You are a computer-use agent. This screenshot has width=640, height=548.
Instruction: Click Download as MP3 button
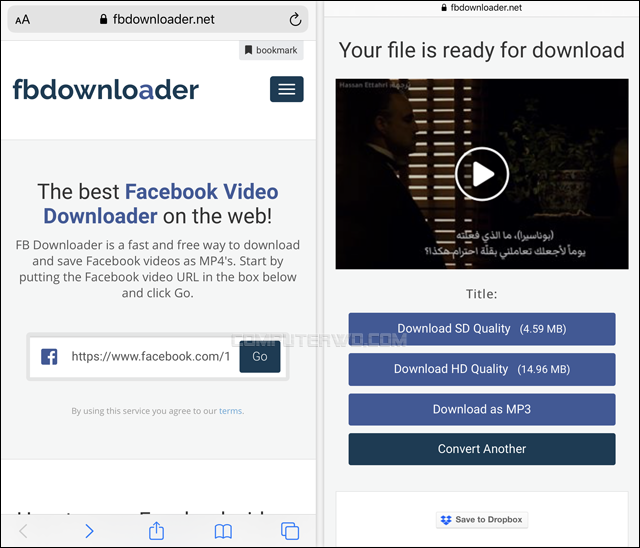(482, 409)
